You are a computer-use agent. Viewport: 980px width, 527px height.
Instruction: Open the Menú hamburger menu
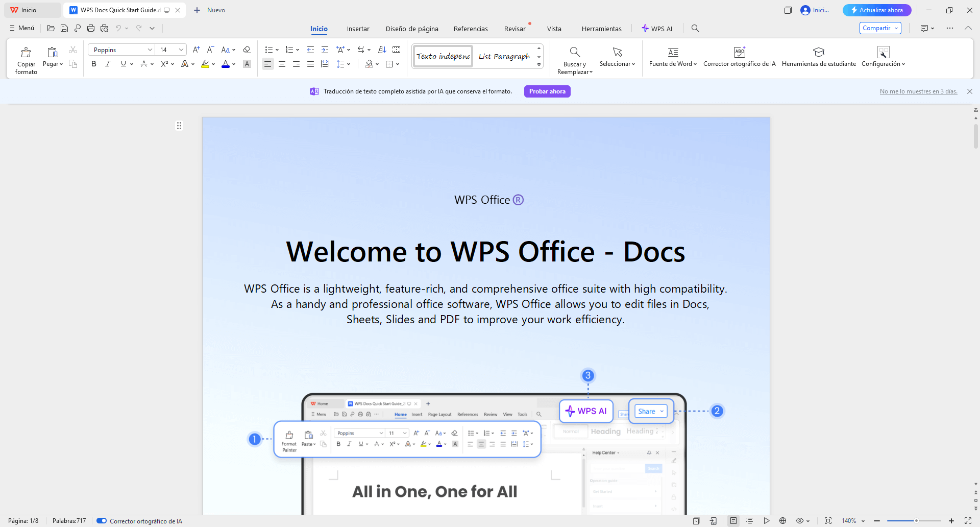(x=22, y=28)
